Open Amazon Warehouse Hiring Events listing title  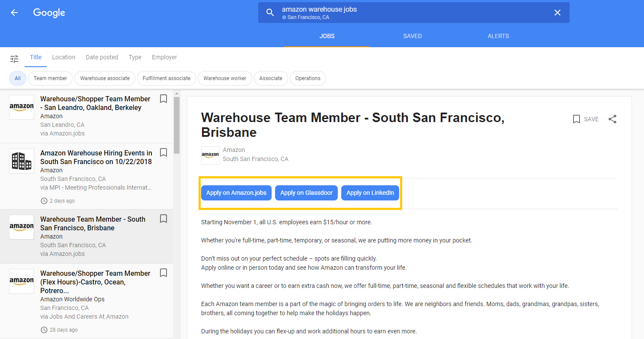(96, 157)
